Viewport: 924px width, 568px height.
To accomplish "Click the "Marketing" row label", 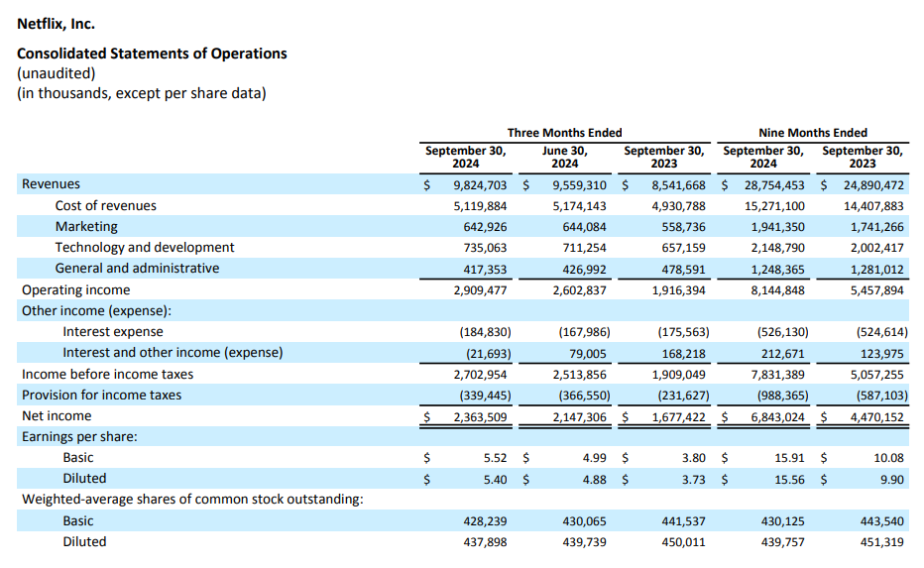I will click(86, 227).
